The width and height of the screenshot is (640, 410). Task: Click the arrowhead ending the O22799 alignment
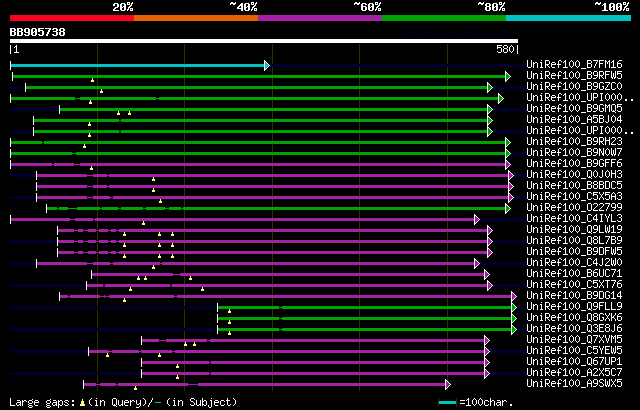(x=508, y=208)
